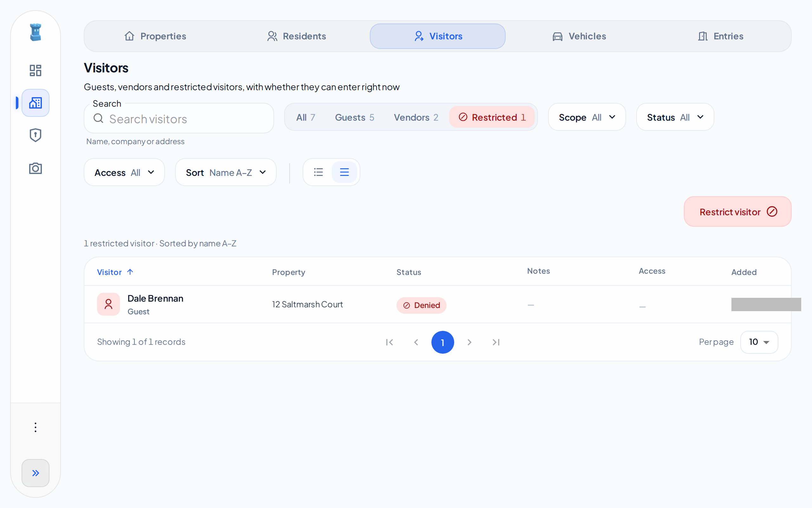Click the Status column header

409,272
